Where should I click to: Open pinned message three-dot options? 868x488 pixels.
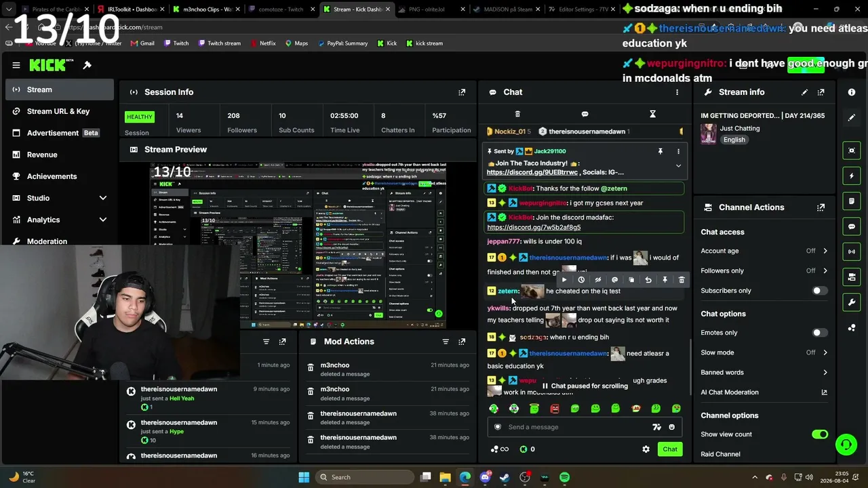coord(678,151)
